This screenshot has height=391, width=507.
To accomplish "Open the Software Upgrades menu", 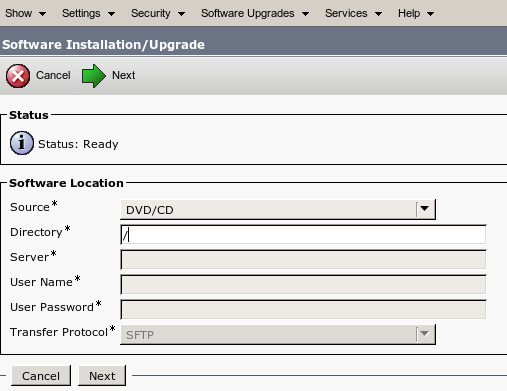I will click(x=255, y=13).
